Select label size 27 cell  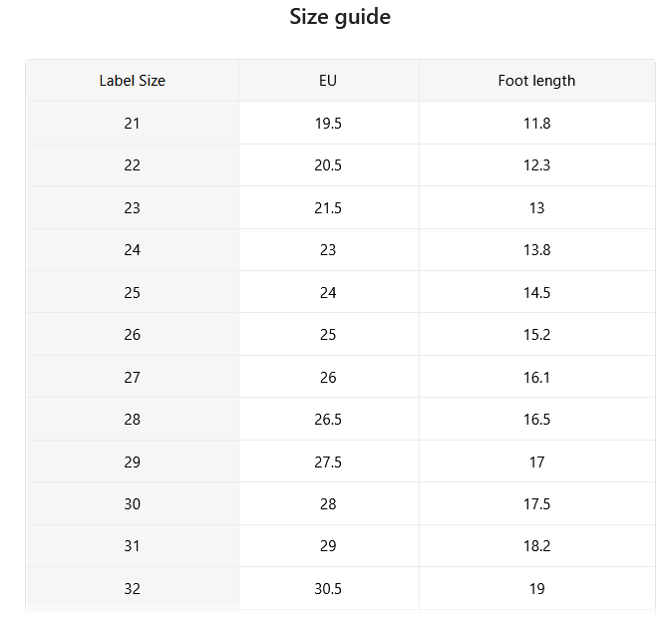[x=132, y=377]
